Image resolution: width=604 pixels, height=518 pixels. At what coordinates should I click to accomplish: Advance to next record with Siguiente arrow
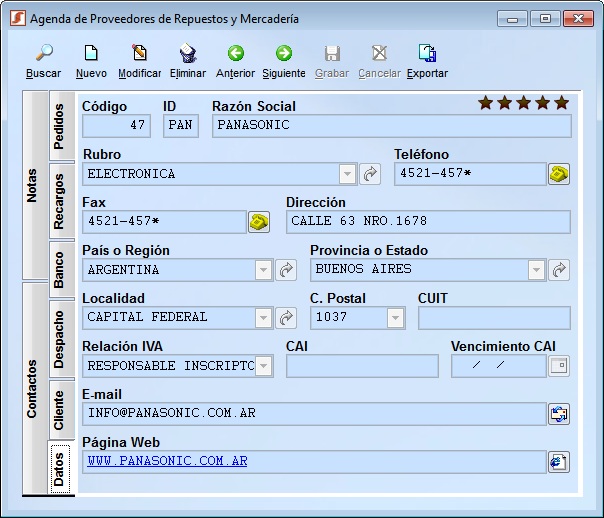[284, 53]
